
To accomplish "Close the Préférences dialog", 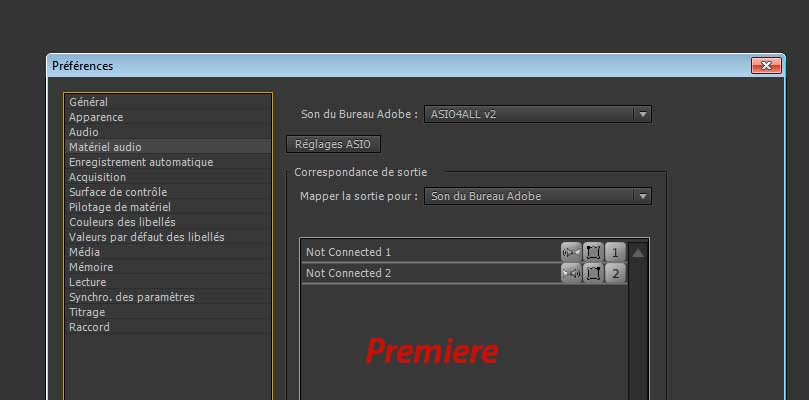I will [x=766, y=66].
